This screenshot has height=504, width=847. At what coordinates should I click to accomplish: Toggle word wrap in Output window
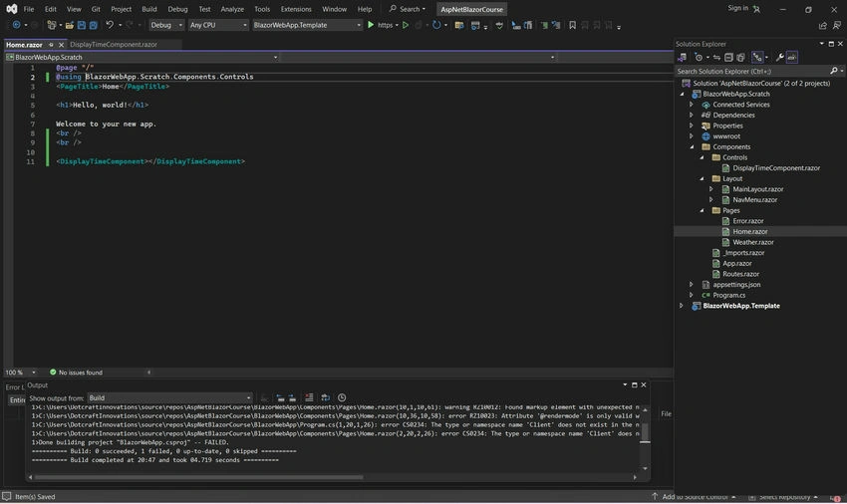click(x=325, y=397)
